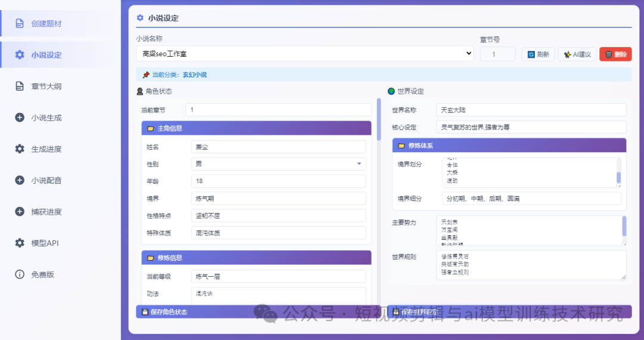
Task: Click the 境界划分 text area scrollbar
Action: (x=618, y=177)
